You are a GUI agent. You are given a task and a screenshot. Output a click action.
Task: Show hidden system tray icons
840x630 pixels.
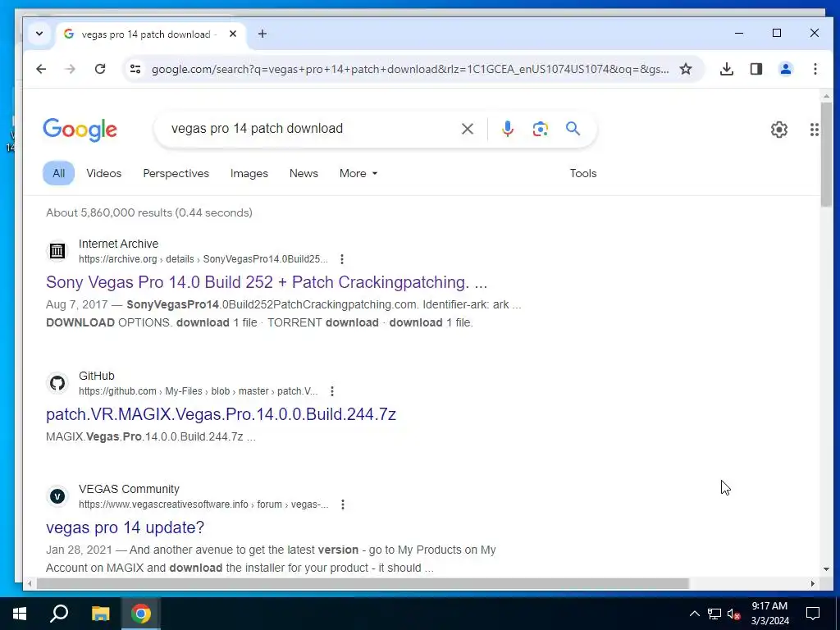[694, 614]
